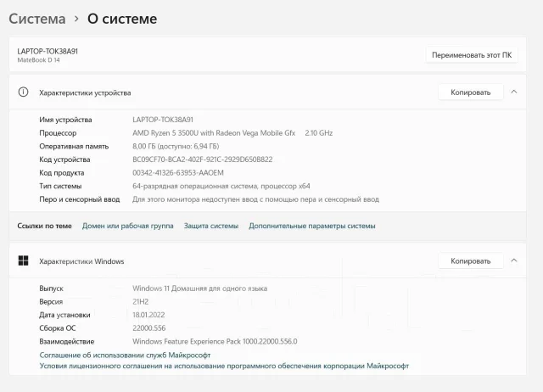Screen dimensions: 543x392
Task: Open Microsoft software license terms link
Action: (x=224, y=366)
